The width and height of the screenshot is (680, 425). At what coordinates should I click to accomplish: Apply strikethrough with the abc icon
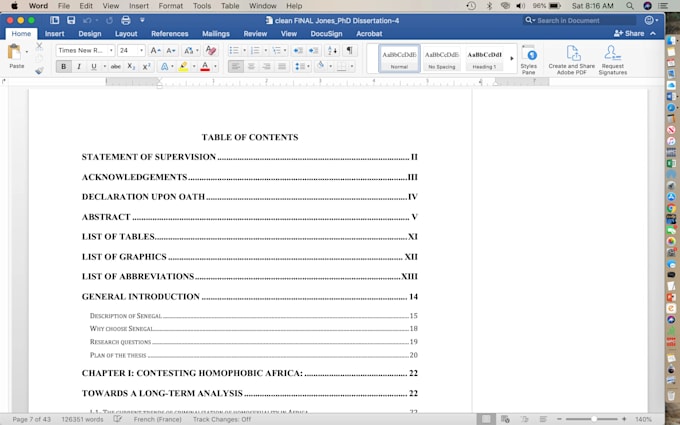116,66
